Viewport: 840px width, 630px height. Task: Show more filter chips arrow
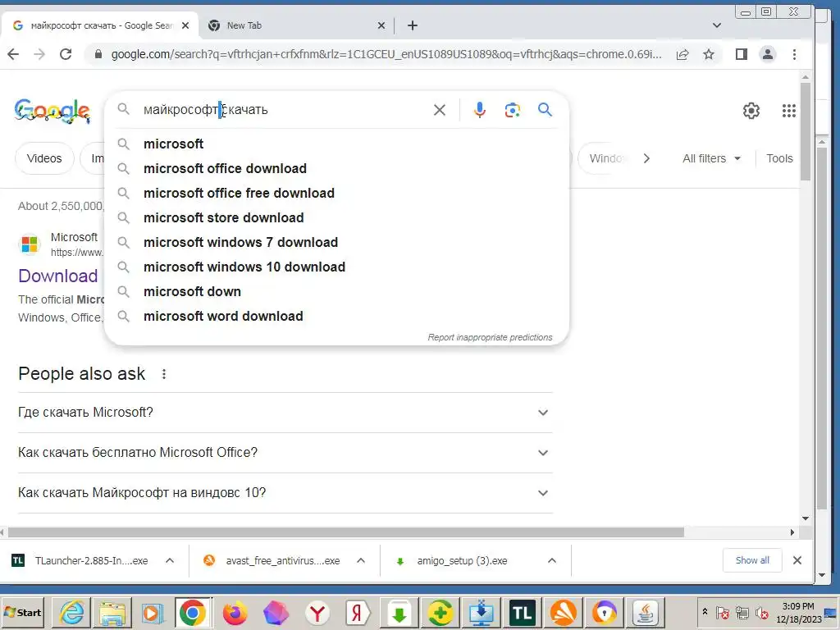pyautogui.click(x=646, y=158)
